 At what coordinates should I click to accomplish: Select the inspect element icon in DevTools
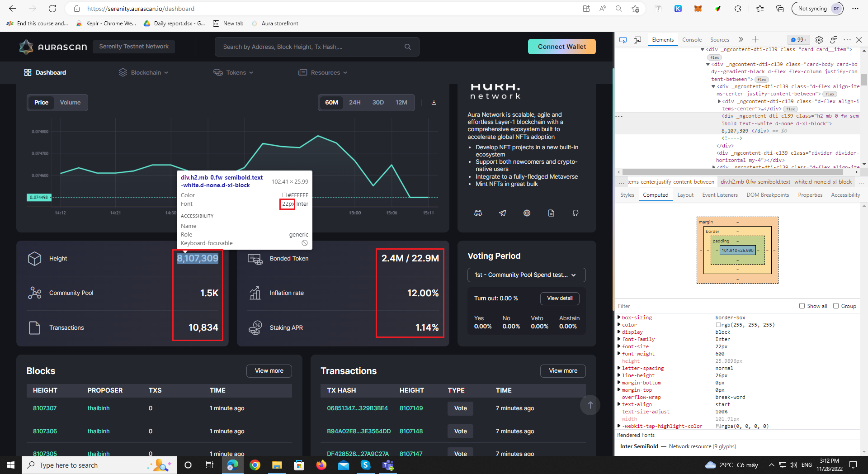[x=623, y=40]
